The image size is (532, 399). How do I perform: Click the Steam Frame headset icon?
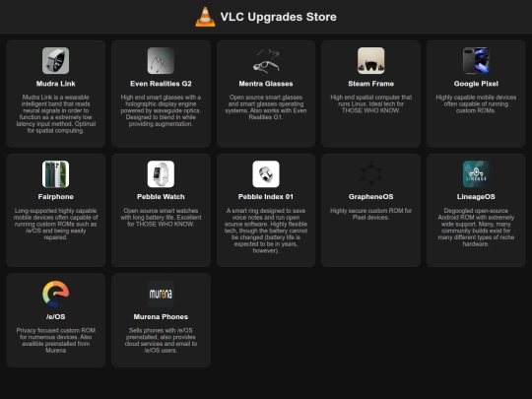[370, 61]
